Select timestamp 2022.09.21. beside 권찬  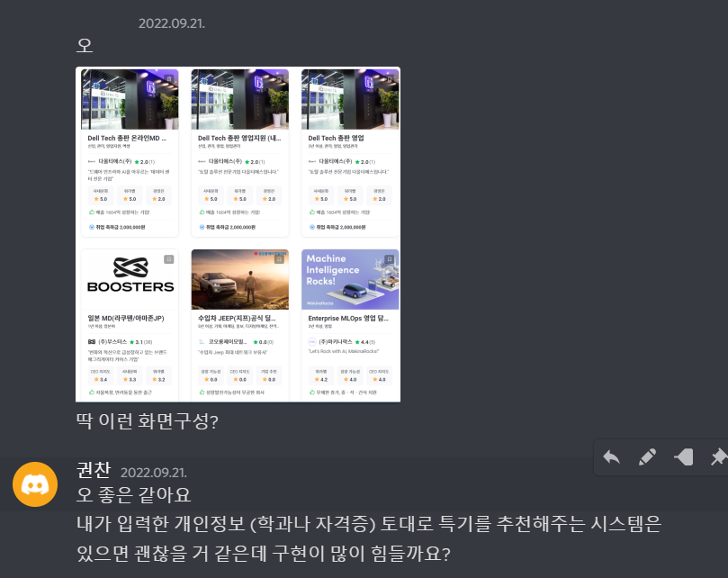click(x=154, y=473)
